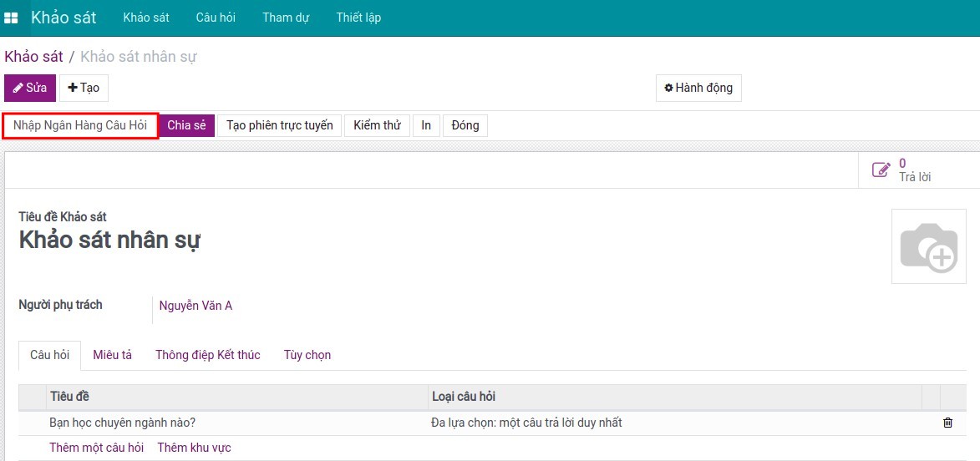The image size is (980, 461).
Task: Open the Hành động actions dropdown
Action: pyautogui.click(x=698, y=88)
